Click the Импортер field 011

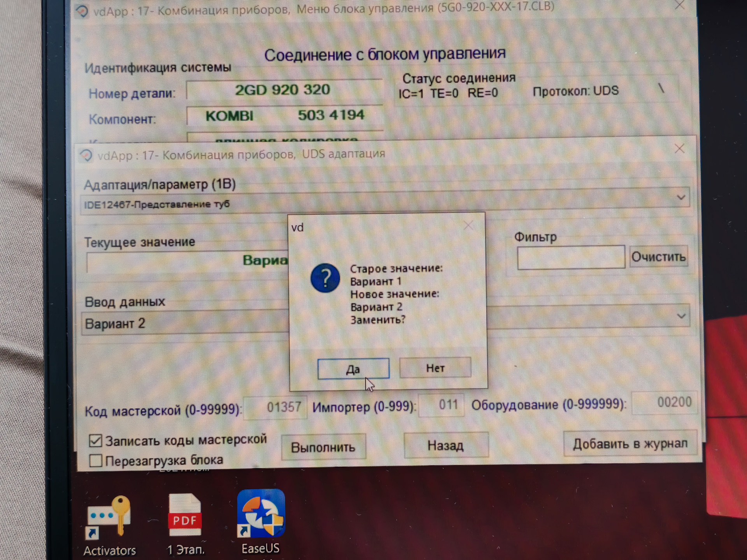(x=442, y=405)
